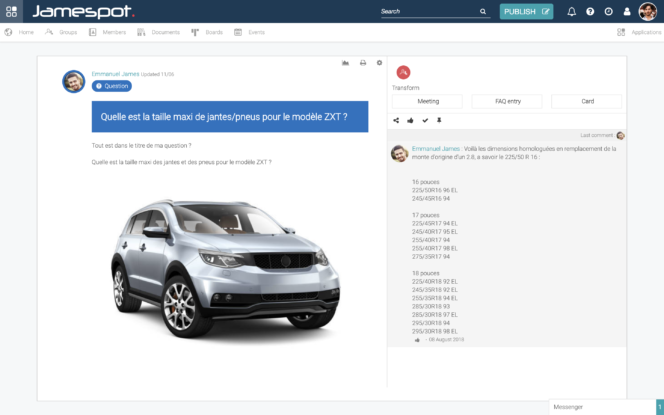Screen dimensions: 664x415
Task: Click the share icon under Transform
Action: tap(396, 120)
